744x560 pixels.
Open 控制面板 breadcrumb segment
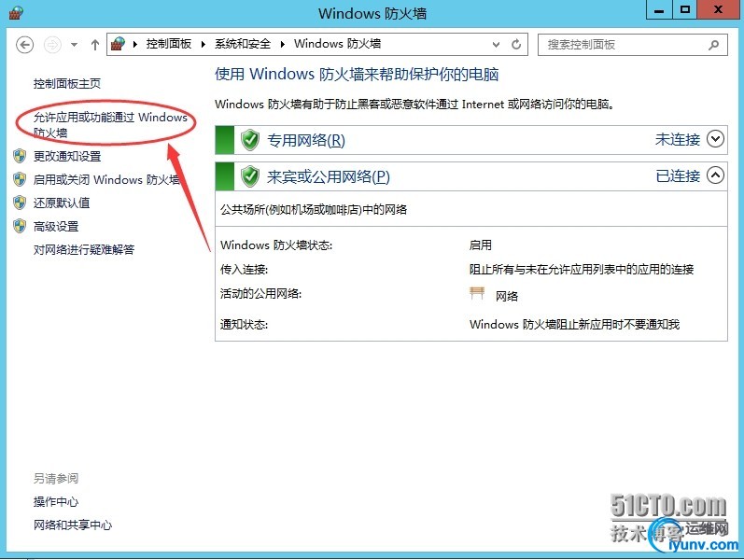coord(168,44)
